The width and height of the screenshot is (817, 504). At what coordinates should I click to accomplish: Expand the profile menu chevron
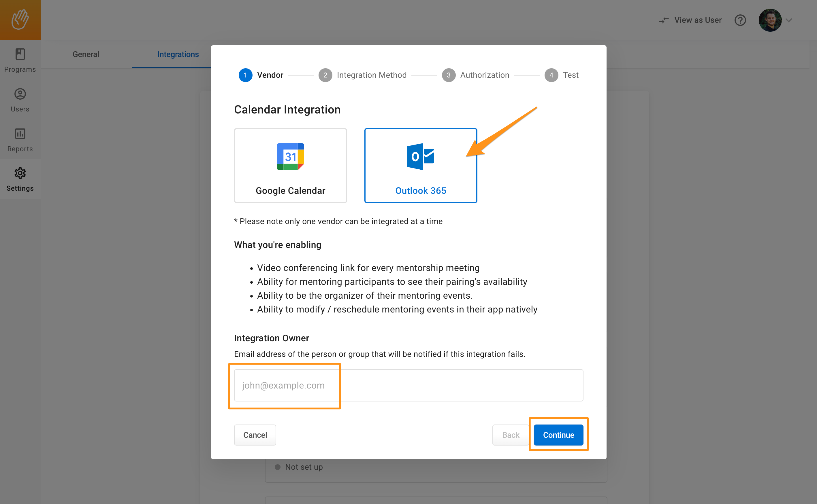789,20
